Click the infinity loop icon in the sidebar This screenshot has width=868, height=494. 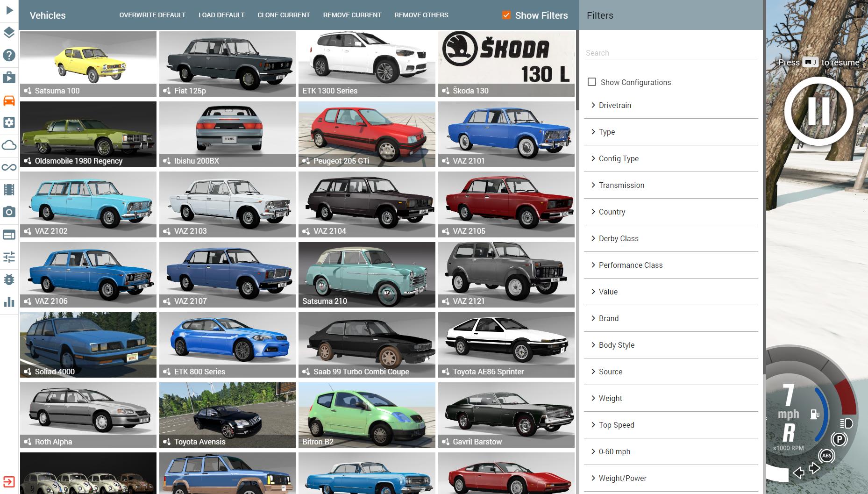point(9,167)
